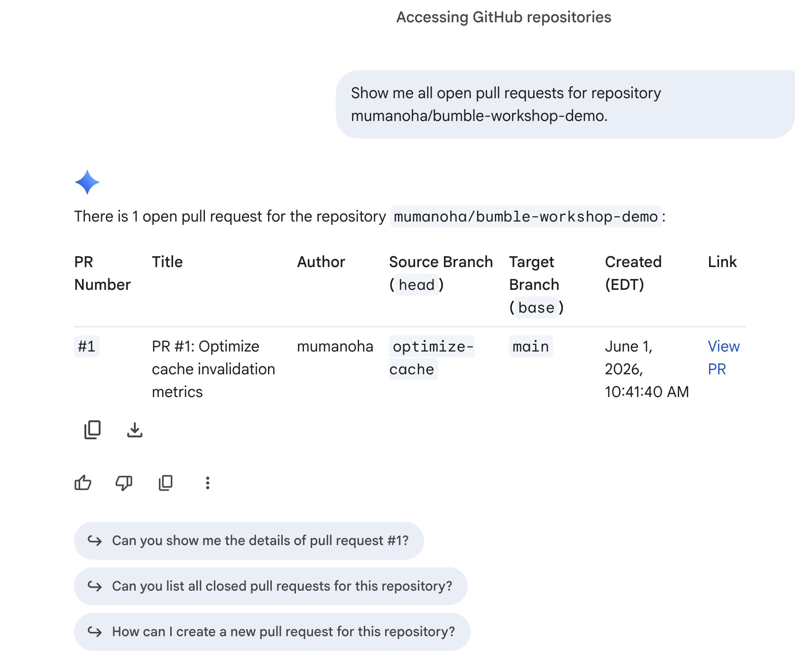Open the three-dot more options menu
Screen dimensions: 812x667
(207, 483)
